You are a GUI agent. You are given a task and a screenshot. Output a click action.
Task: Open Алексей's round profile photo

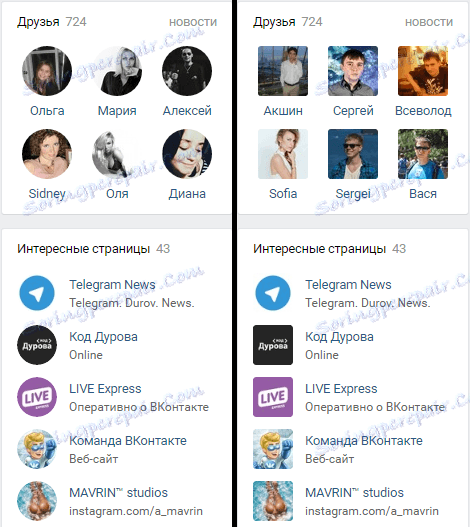187,71
